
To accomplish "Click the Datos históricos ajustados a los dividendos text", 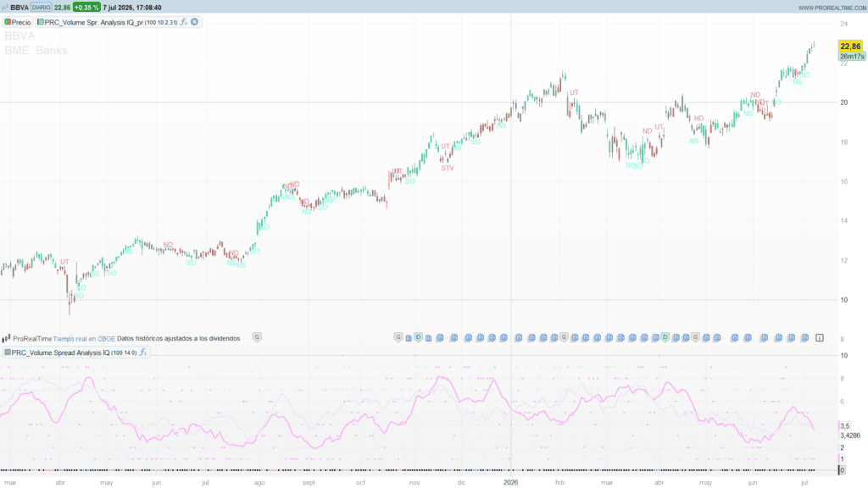I will [x=178, y=339].
